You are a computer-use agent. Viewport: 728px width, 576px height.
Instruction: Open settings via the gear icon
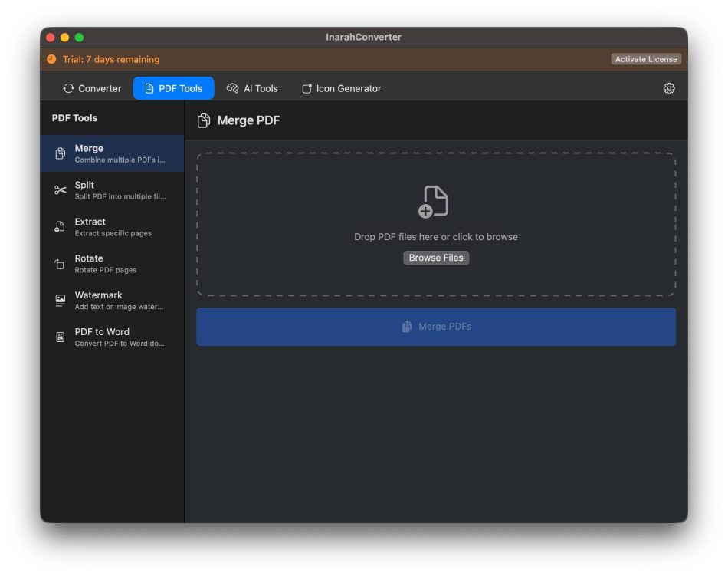pos(668,89)
